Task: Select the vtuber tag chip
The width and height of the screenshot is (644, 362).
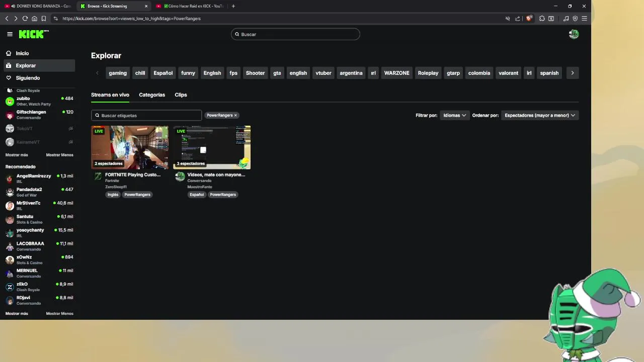Action: click(x=324, y=73)
